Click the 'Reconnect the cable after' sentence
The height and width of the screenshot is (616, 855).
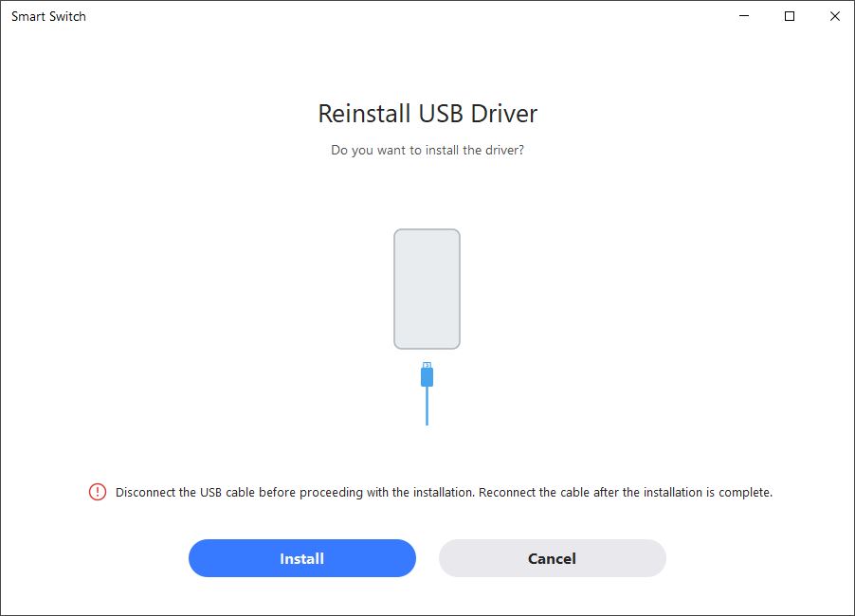(x=626, y=492)
